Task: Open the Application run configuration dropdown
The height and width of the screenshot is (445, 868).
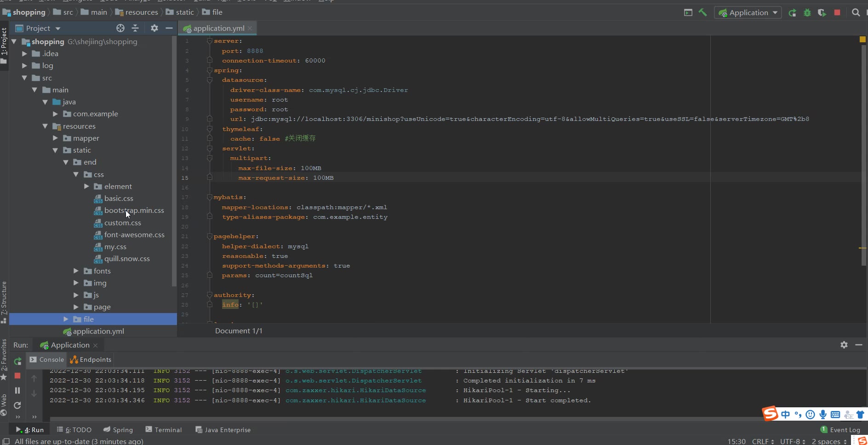Action: [x=748, y=13]
